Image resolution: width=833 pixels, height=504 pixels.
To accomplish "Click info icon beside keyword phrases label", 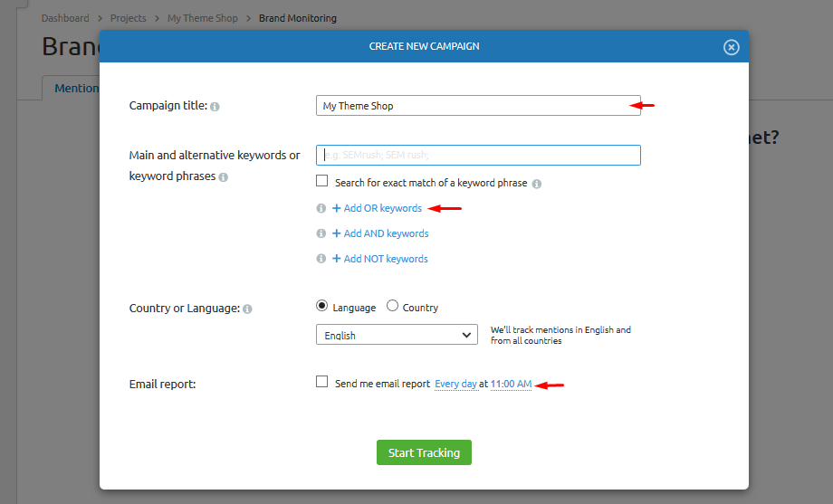I will 223,177.
